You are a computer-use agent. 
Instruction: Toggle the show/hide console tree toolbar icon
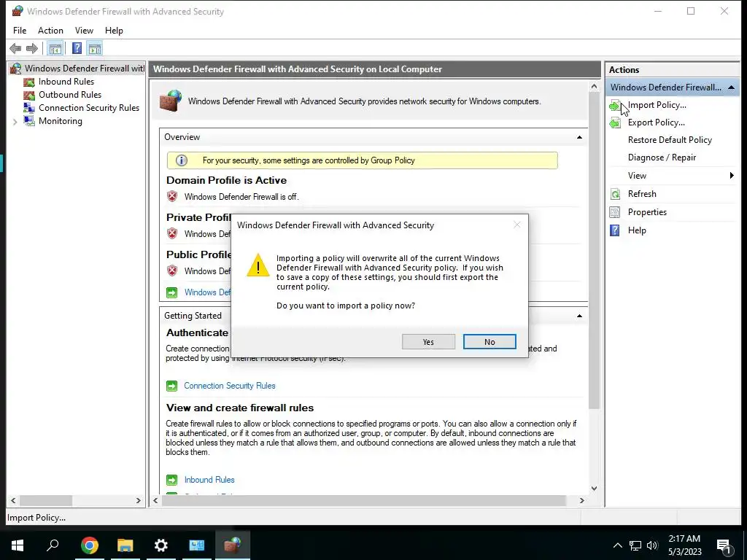click(x=55, y=48)
